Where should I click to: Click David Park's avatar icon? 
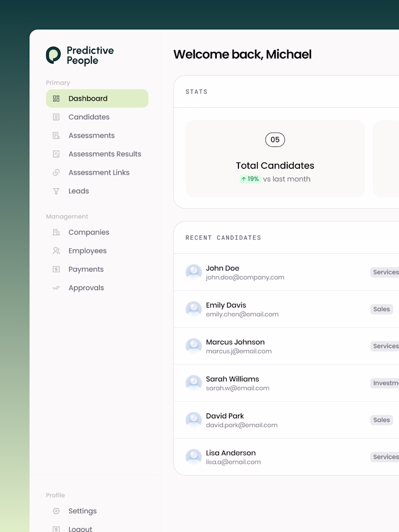click(194, 420)
